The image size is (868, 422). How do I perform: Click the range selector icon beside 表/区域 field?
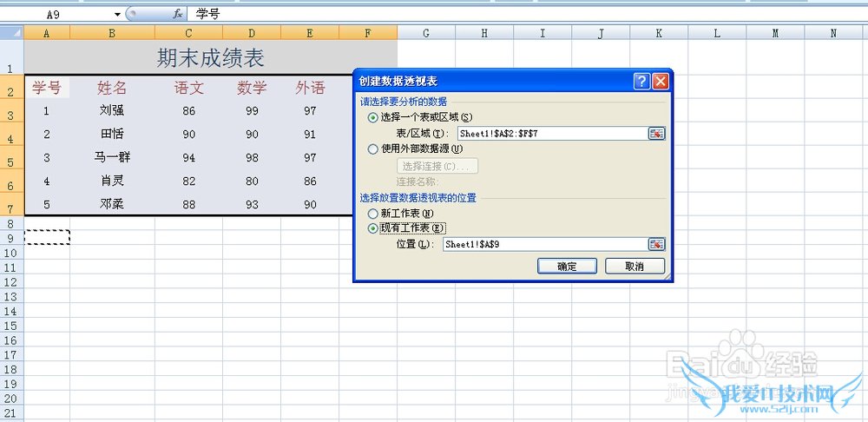click(x=656, y=133)
